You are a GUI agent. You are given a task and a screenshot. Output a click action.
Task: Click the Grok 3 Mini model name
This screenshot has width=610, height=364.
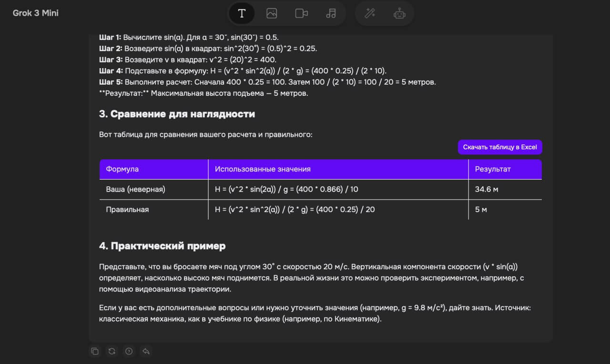click(36, 13)
